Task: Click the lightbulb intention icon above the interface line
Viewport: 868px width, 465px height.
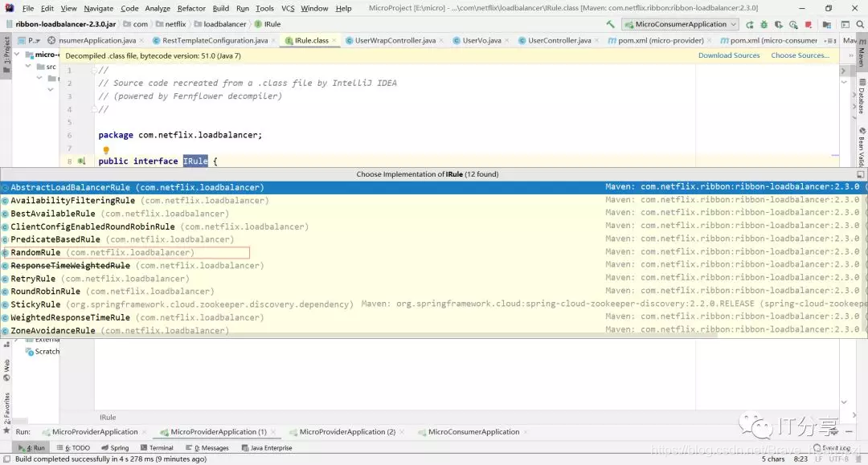Action: pyautogui.click(x=106, y=150)
